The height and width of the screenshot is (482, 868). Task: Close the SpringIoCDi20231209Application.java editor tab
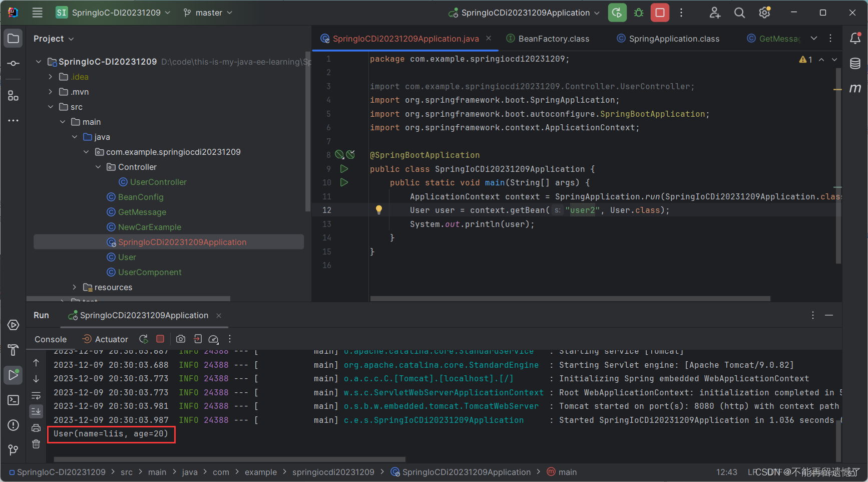pyautogui.click(x=489, y=38)
